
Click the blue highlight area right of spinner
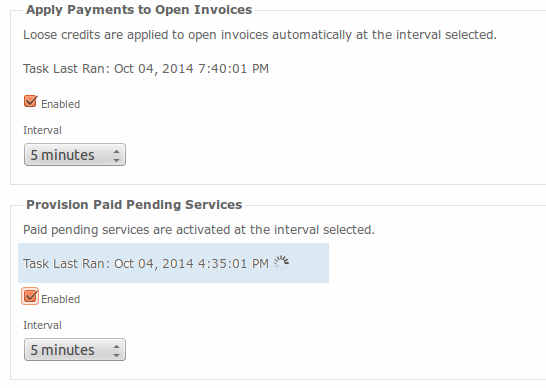(309, 263)
